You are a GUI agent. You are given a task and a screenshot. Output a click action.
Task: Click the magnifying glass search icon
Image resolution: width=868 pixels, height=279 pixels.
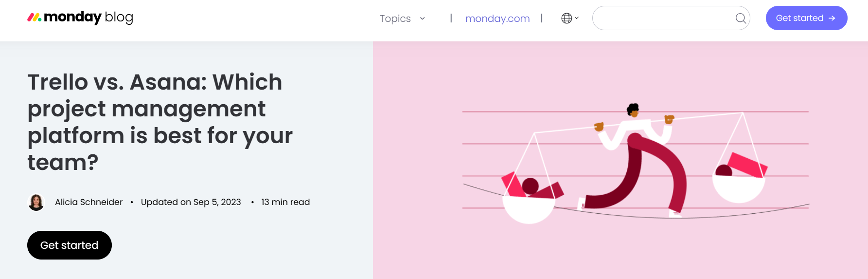click(x=741, y=19)
